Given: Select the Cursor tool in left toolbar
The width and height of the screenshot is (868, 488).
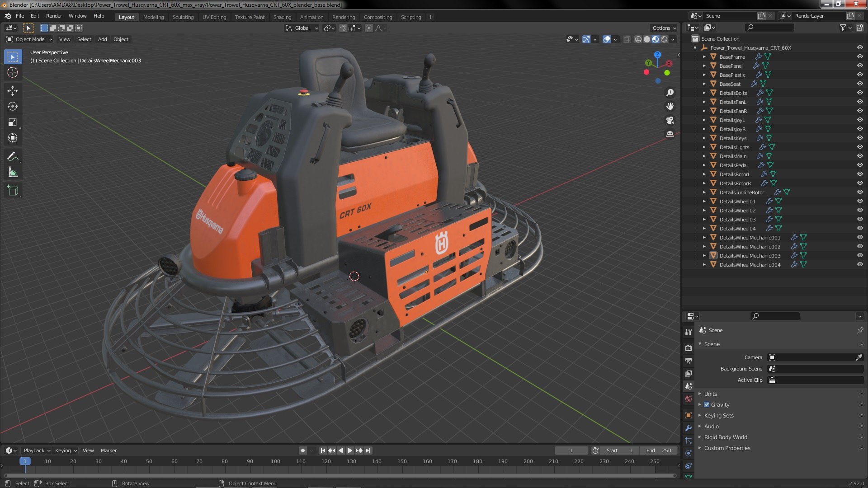Looking at the screenshot, I should point(13,72).
